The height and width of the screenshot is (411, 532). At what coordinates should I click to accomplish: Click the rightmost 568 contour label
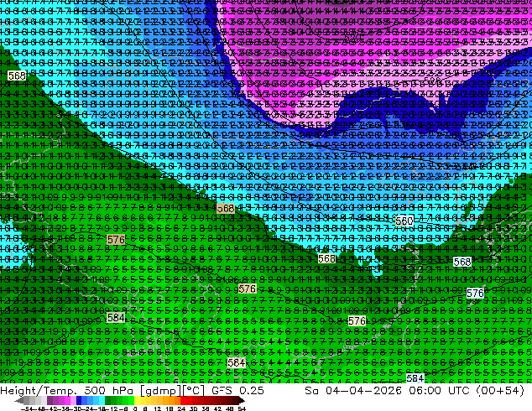(x=462, y=262)
